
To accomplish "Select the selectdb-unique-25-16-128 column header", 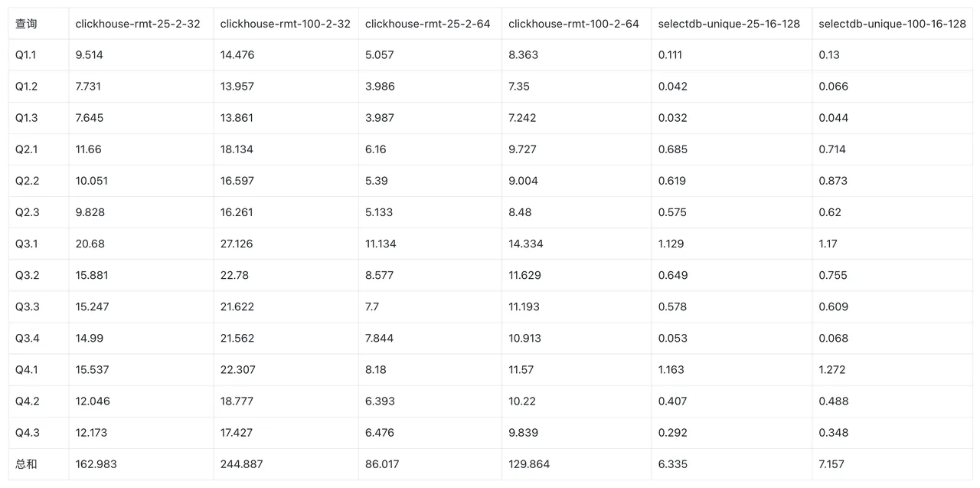I will 729,24.
